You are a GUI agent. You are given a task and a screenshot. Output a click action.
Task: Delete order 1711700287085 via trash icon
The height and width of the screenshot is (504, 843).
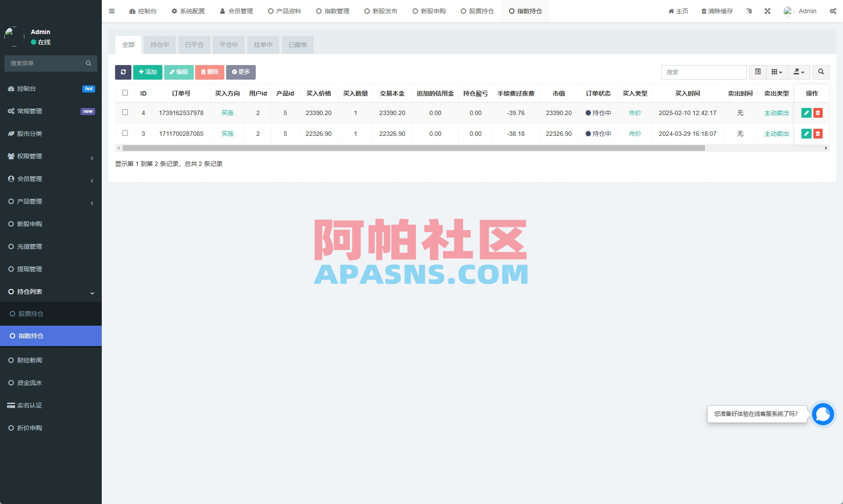click(x=818, y=134)
